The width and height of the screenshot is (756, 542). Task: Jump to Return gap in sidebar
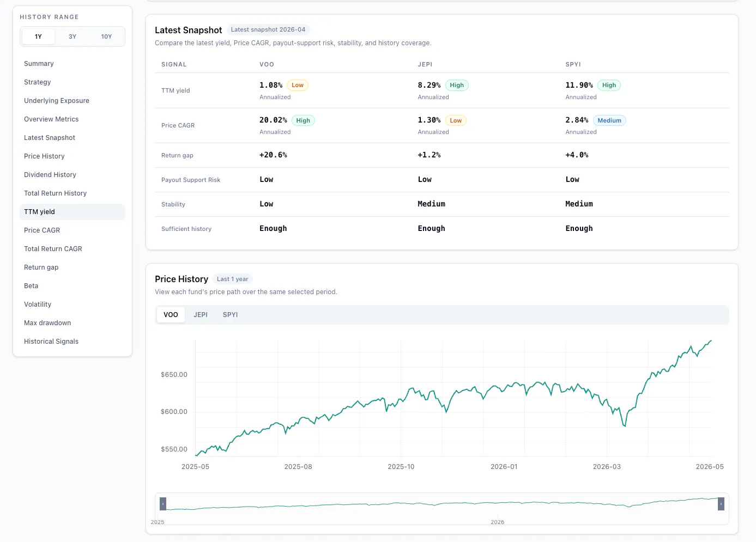point(72,267)
